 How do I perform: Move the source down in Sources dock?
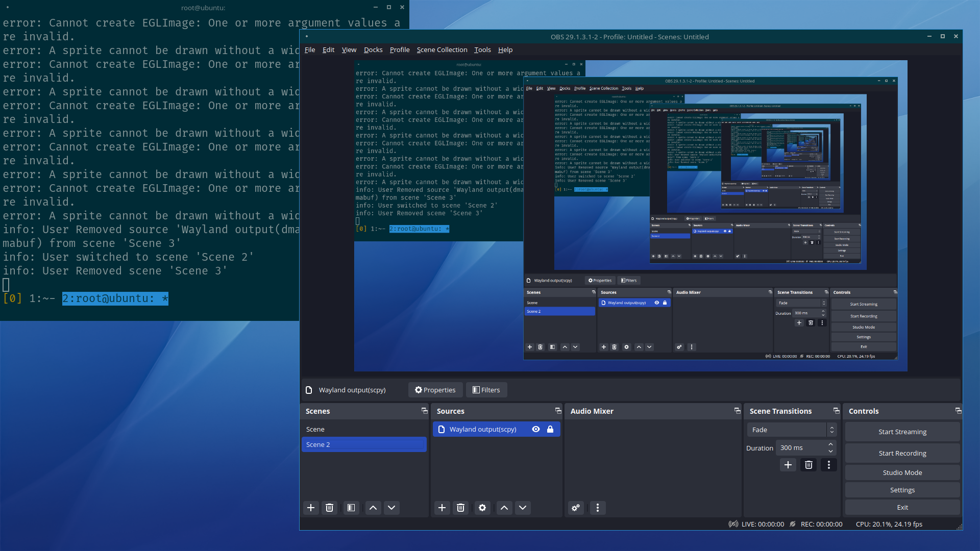coord(523,508)
